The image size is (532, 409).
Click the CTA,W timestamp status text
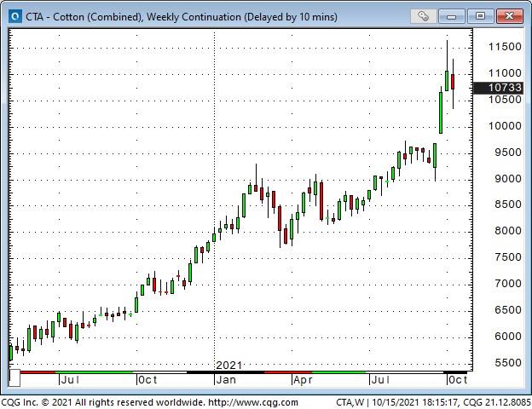click(433, 402)
